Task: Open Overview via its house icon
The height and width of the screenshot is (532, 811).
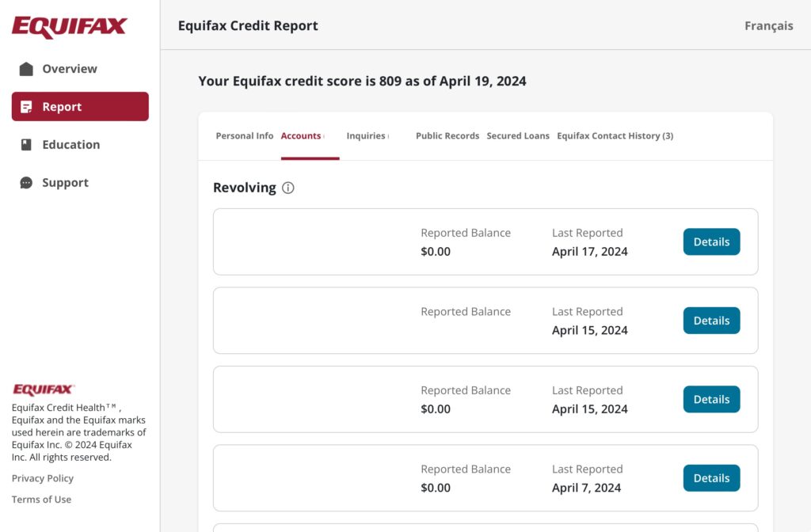Action: pos(26,69)
